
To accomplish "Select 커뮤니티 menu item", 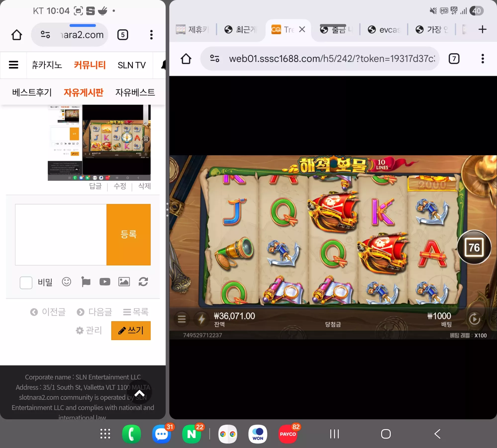I will (90, 65).
